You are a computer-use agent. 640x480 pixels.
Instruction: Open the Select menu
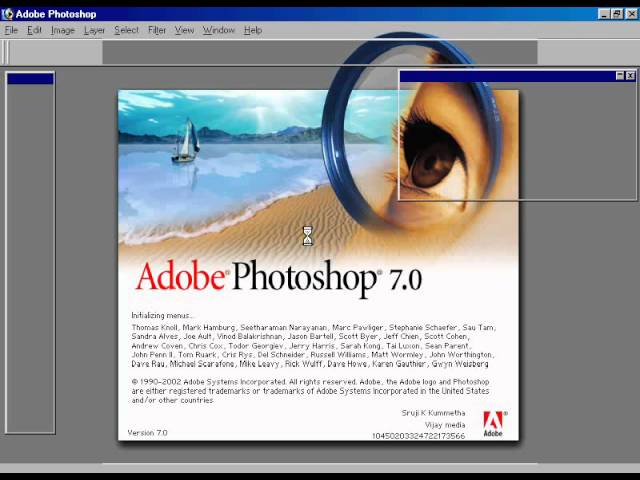coord(127,30)
